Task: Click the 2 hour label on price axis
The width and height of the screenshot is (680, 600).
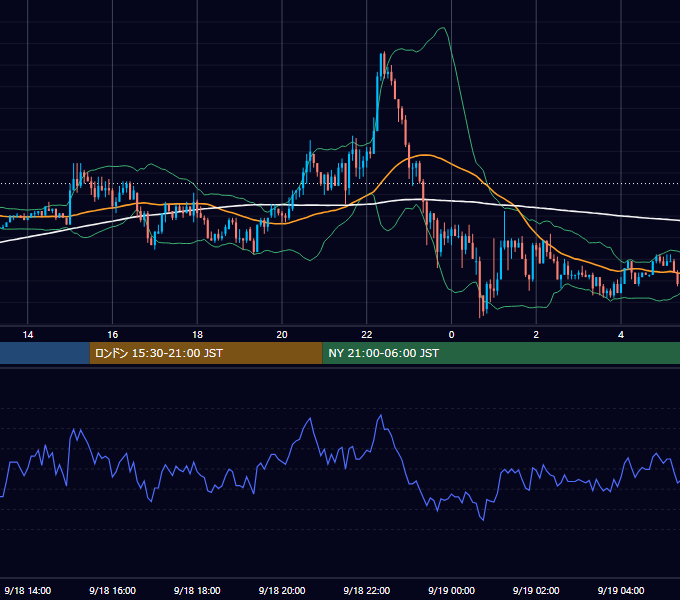Action: 536,335
